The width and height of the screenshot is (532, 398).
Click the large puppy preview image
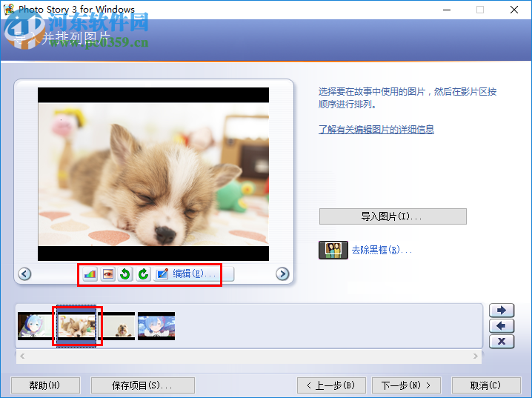[153, 174]
